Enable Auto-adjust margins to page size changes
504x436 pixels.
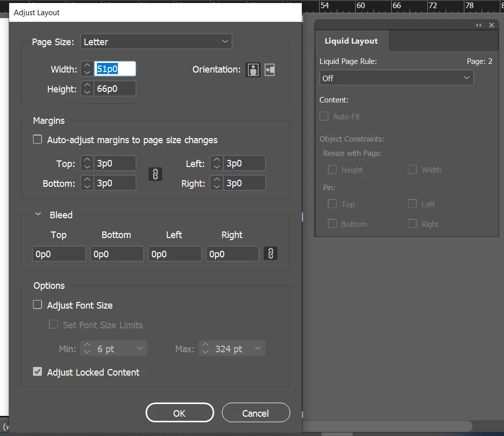click(38, 140)
